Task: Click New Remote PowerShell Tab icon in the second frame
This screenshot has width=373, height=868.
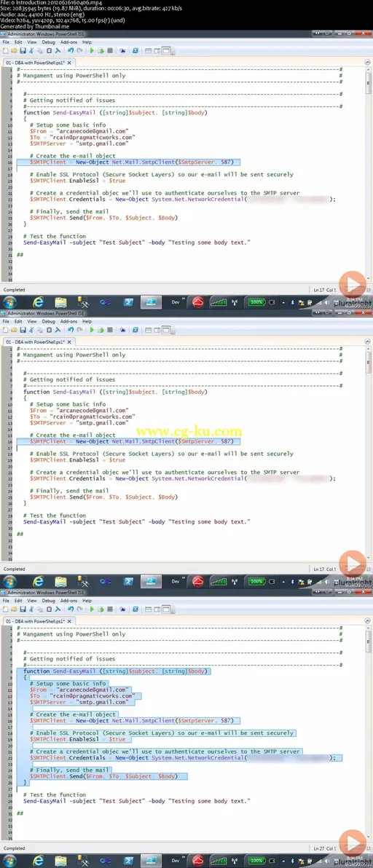Action: coord(122,330)
